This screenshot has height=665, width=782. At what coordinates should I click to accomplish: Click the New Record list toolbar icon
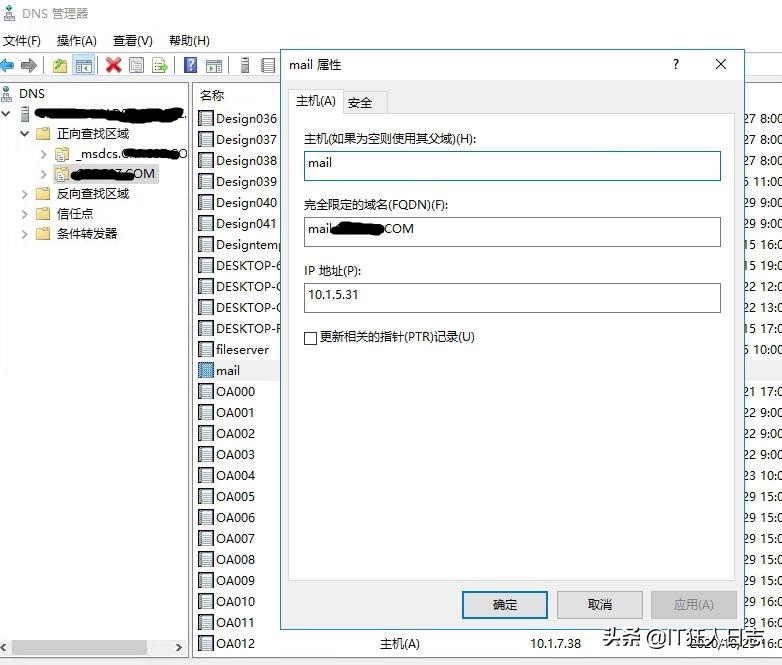[268, 65]
